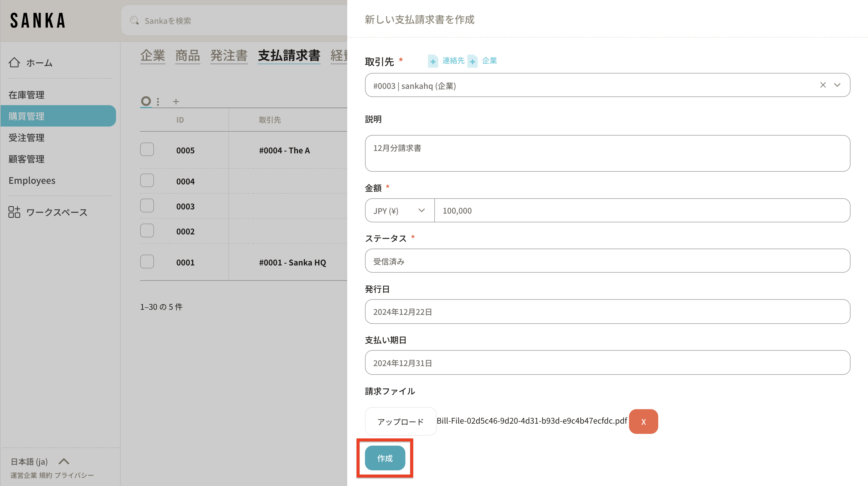The image size is (868, 486).
Task: Switch to the 発注書 tab
Action: pos(229,55)
